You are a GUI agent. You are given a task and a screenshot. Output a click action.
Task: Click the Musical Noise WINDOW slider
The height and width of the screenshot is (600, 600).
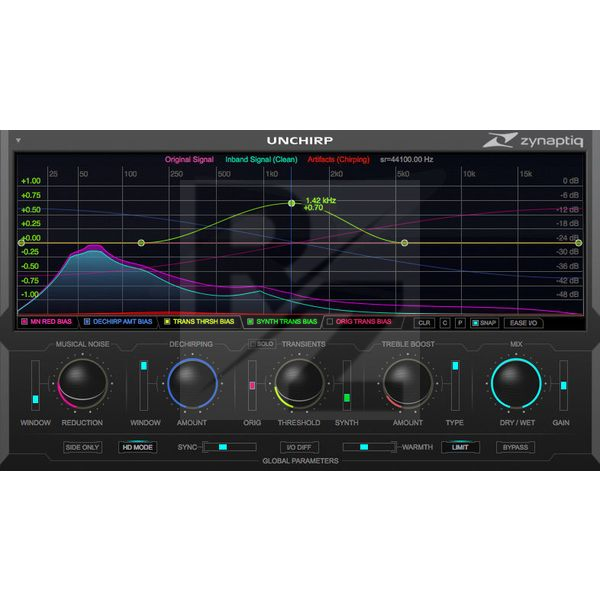point(35,385)
